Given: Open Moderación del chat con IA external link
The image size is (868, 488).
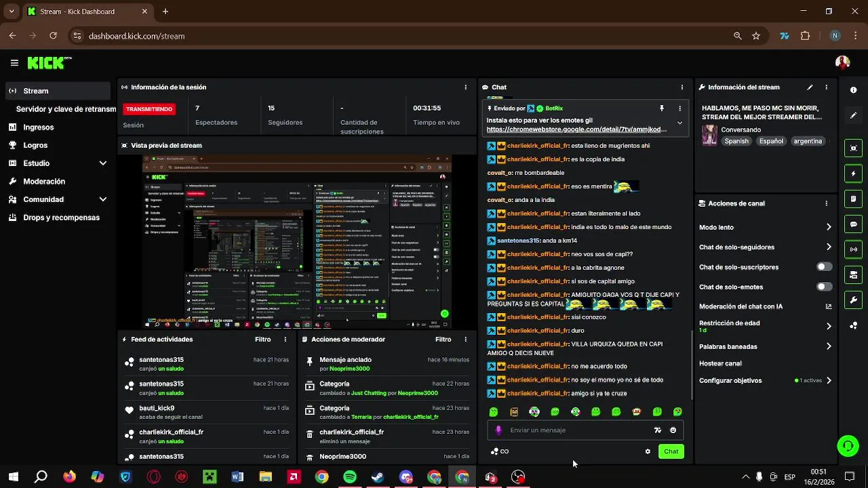Looking at the screenshot, I should point(829,306).
